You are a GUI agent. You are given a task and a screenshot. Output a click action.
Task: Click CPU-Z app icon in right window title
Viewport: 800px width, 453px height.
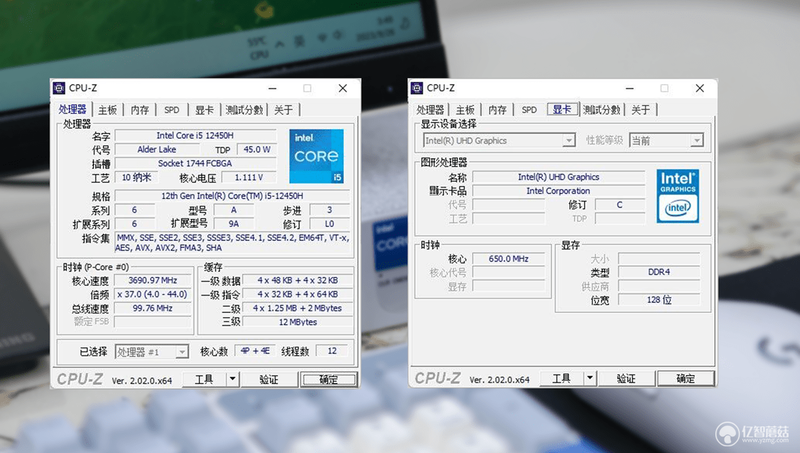pos(417,88)
